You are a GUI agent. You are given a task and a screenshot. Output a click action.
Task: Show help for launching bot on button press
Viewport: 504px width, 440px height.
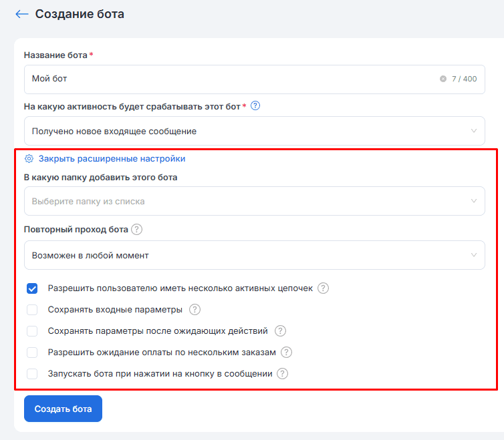point(283,373)
